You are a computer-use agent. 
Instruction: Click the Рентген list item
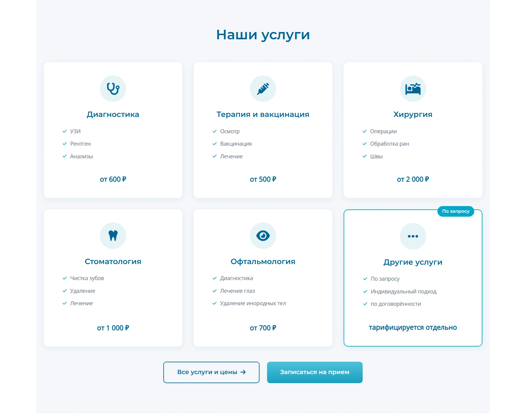80,144
